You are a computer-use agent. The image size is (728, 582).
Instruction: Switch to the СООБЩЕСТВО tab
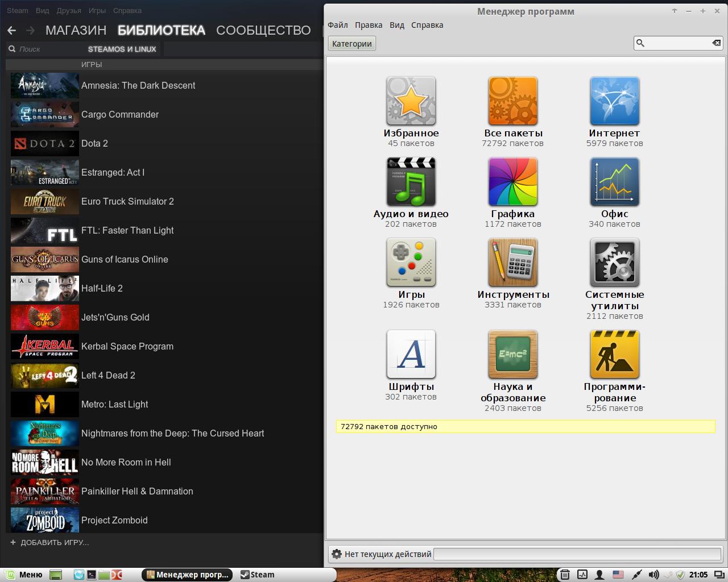coord(263,30)
